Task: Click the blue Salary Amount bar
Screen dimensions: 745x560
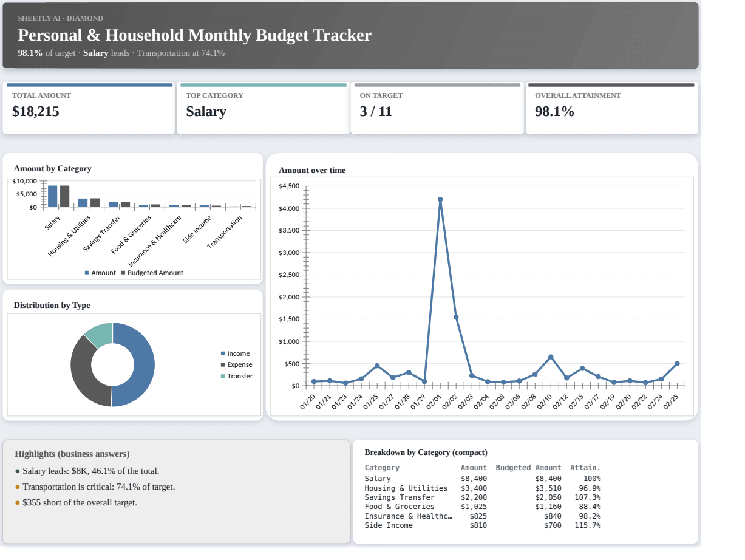Action: [x=53, y=196]
